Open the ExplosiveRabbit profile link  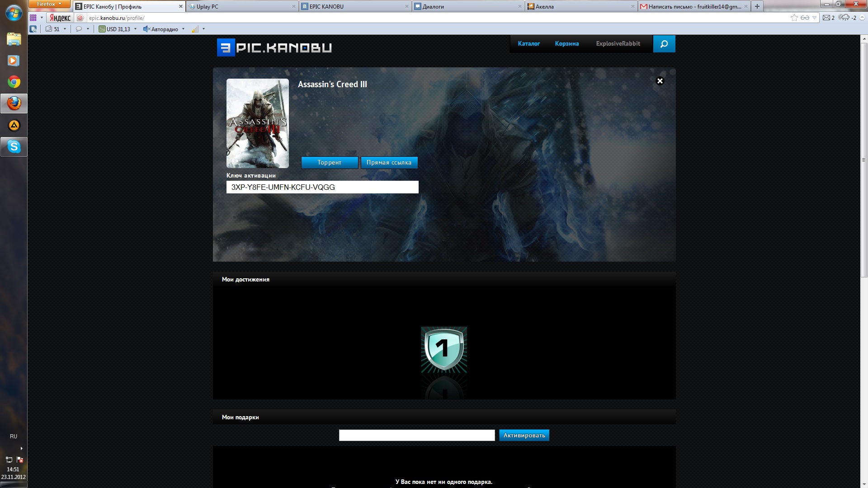point(618,44)
